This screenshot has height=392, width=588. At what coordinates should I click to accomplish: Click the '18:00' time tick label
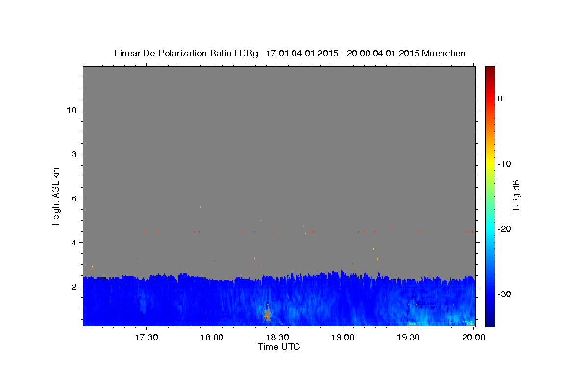click(x=212, y=338)
